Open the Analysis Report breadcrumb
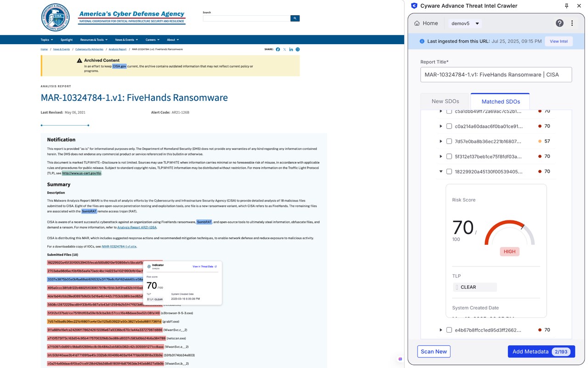588x368 pixels. click(x=118, y=49)
